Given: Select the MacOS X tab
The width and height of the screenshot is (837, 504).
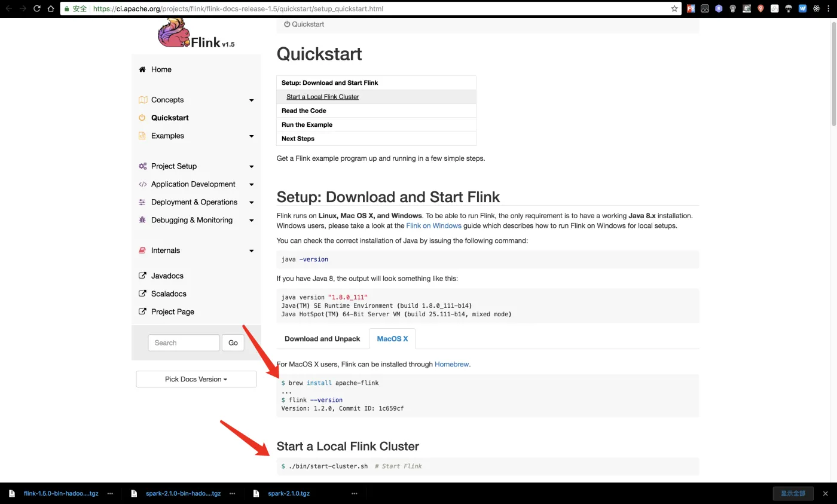Looking at the screenshot, I should tap(392, 338).
